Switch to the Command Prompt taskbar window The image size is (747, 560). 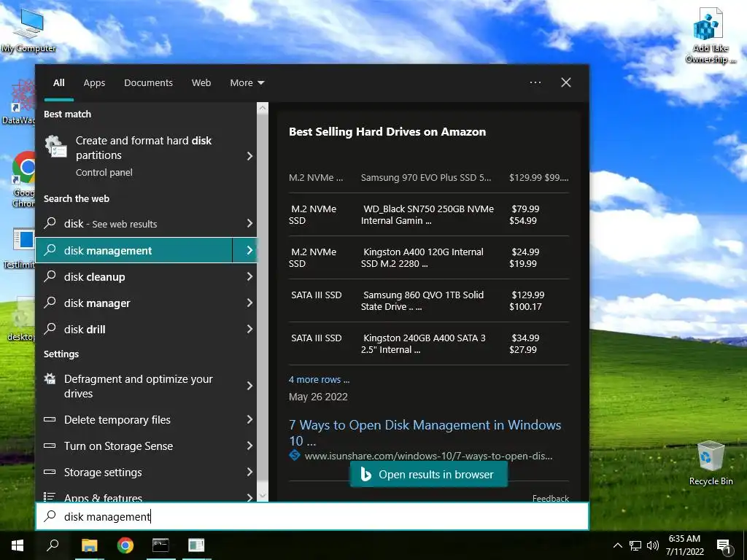click(160, 545)
